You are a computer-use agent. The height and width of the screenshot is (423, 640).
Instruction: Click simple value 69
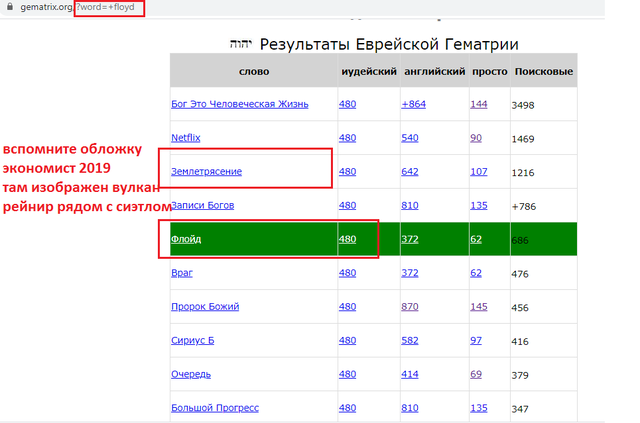coord(476,374)
